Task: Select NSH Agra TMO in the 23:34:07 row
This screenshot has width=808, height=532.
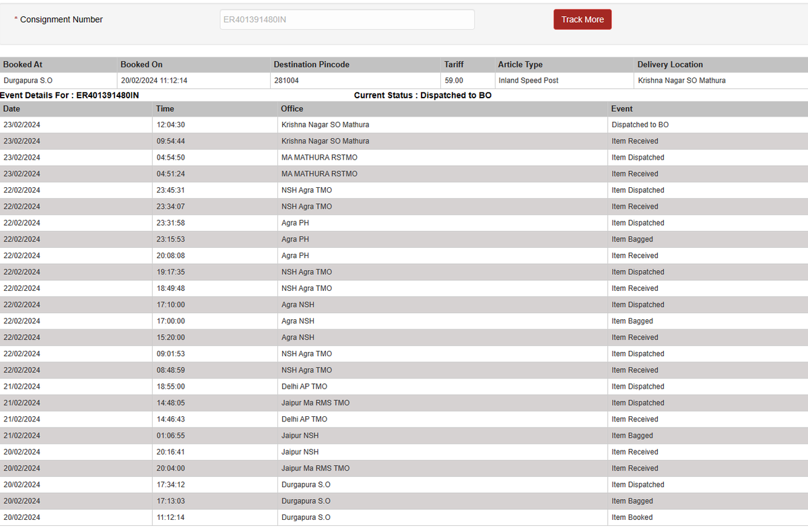Action: 306,207
